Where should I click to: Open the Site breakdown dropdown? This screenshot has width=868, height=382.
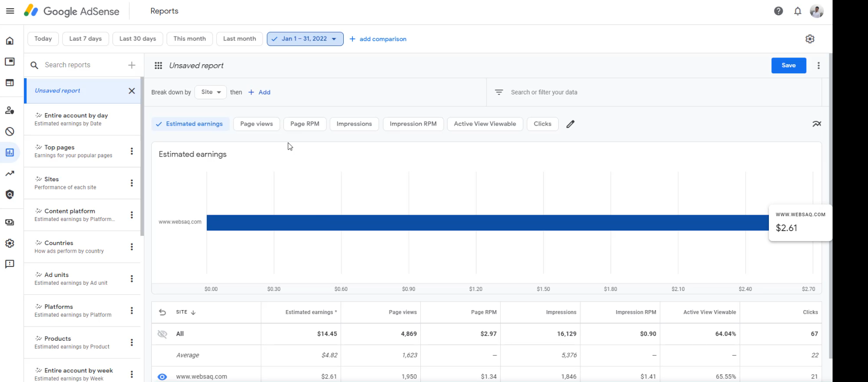211,92
